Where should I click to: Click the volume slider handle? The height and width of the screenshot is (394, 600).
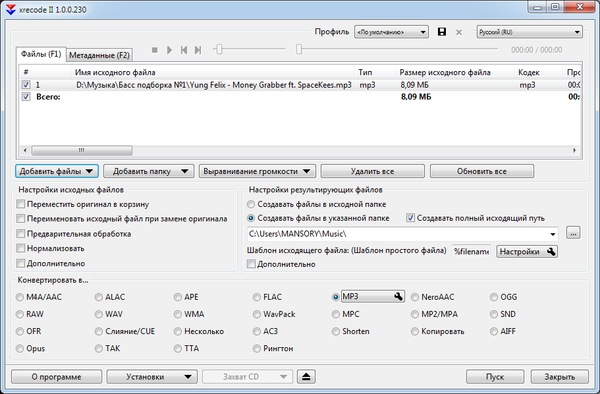pos(219,49)
